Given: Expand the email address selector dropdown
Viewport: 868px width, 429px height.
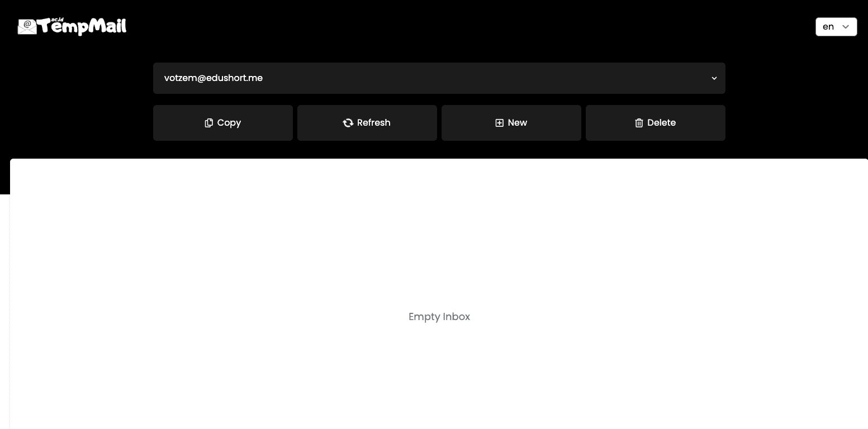Looking at the screenshot, I should click(x=439, y=78).
